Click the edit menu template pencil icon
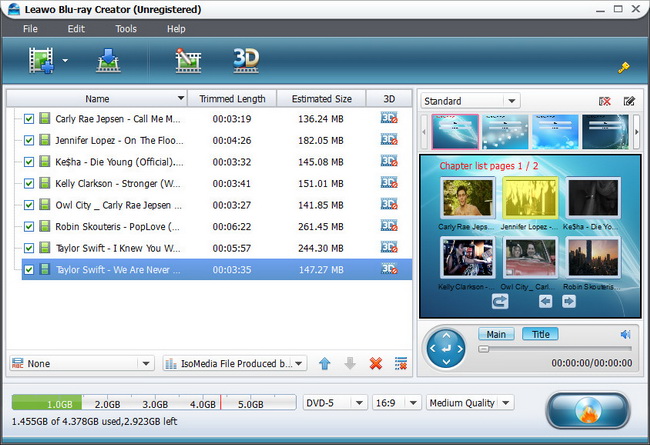The image size is (650, 445). coord(629,101)
